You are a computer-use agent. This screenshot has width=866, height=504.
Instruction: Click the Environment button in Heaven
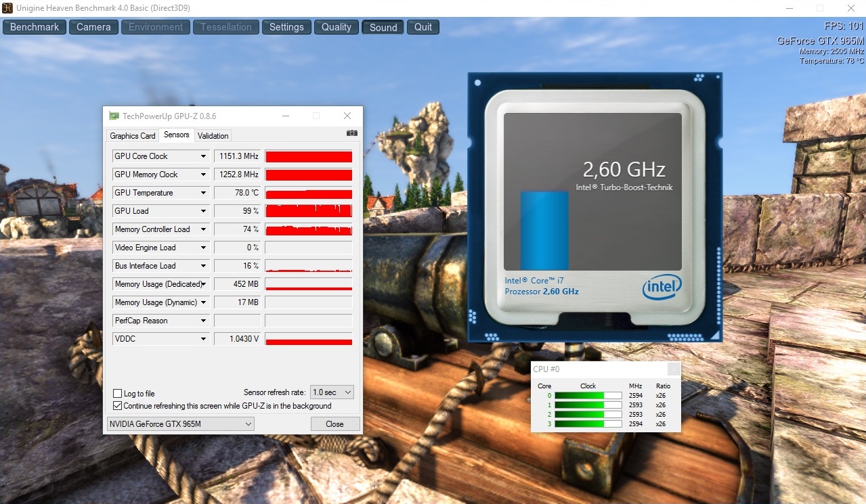156,27
